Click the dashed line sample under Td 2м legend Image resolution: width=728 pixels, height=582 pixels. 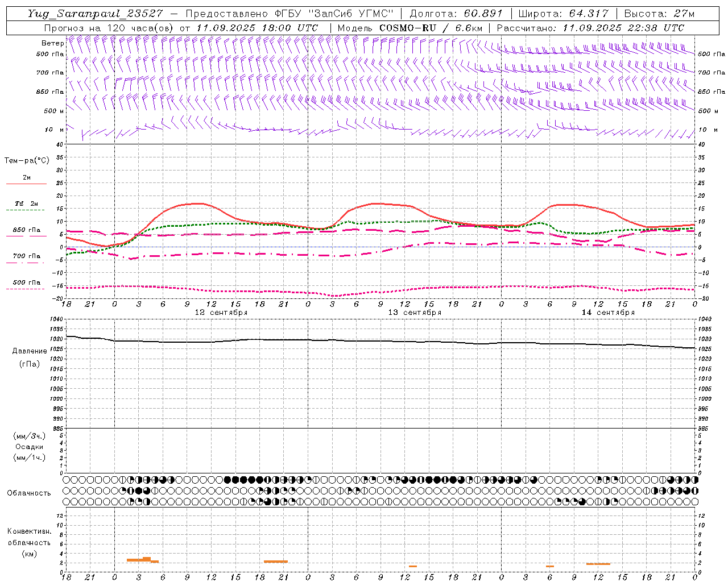26,210
